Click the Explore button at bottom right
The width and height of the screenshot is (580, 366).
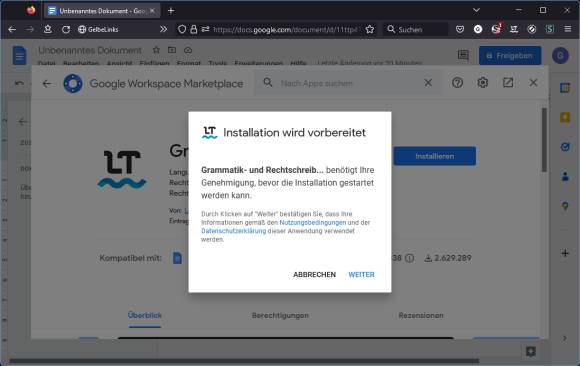[531, 351]
